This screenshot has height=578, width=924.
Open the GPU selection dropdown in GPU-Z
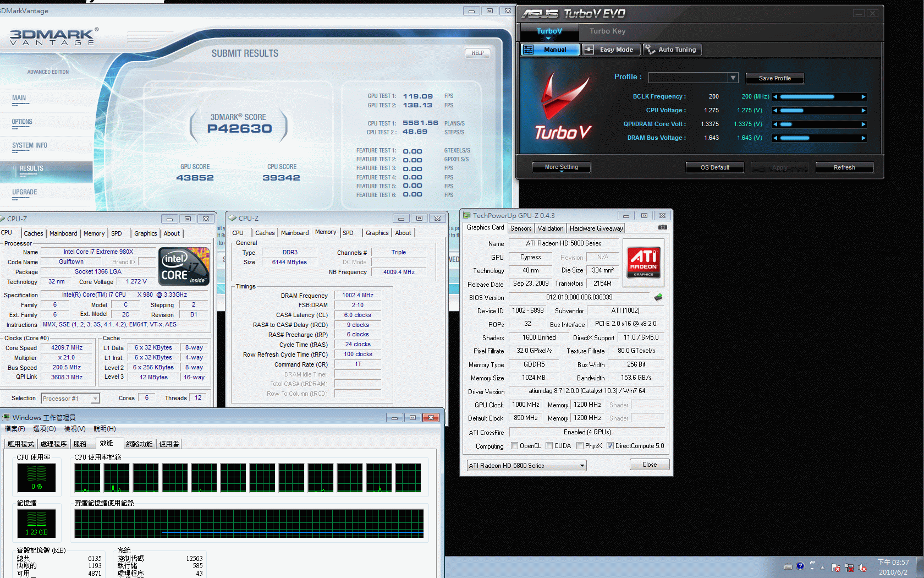(527, 466)
